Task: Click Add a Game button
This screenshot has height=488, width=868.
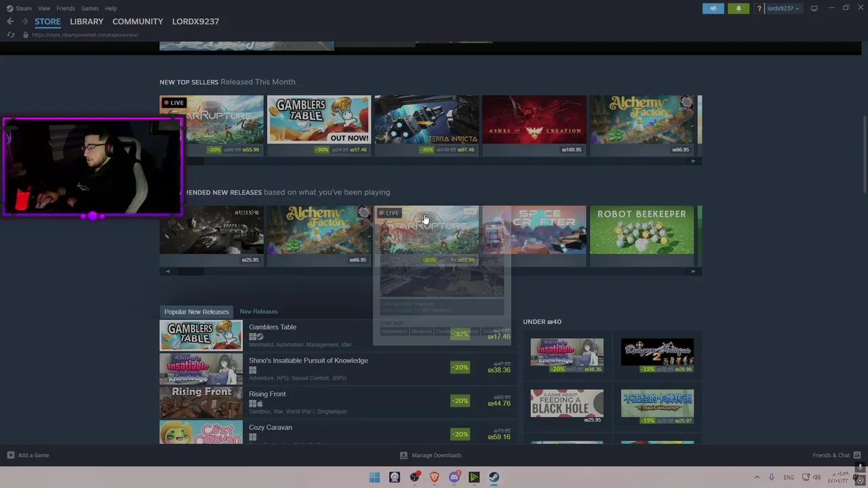Action: click(x=28, y=455)
